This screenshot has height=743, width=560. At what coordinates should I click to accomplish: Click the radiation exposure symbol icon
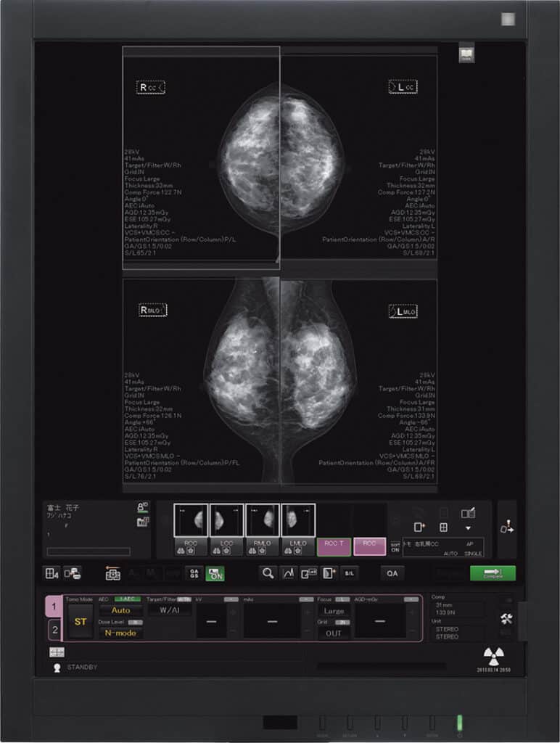pyautogui.click(x=494, y=656)
